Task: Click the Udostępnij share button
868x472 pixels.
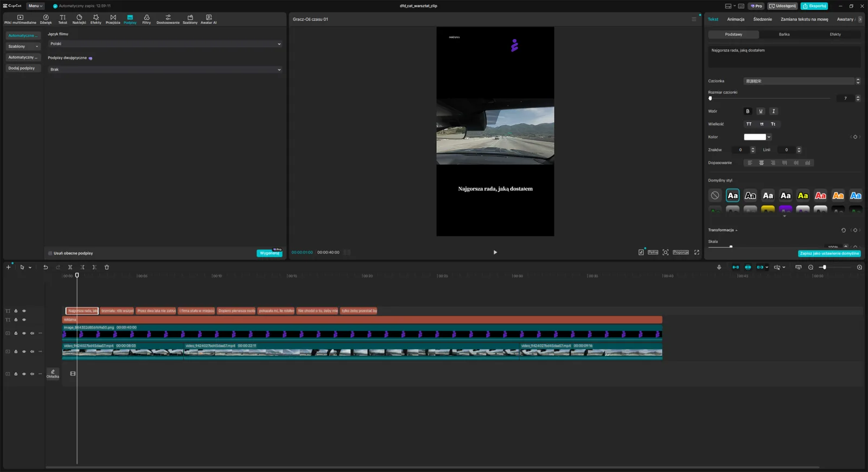Action: point(783,6)
